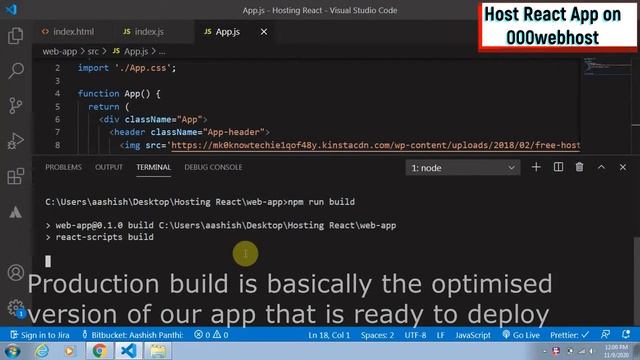Split the terminal panel

[558, 167]
